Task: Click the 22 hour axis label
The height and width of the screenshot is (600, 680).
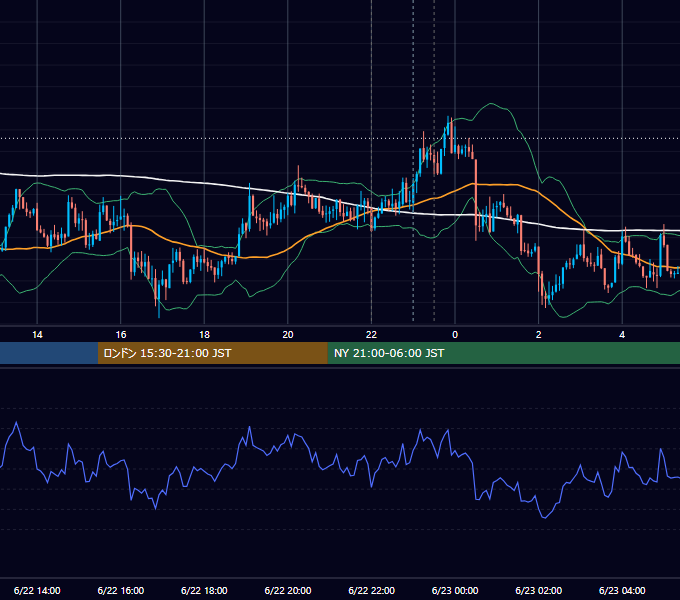Action: tap(371, 335)
